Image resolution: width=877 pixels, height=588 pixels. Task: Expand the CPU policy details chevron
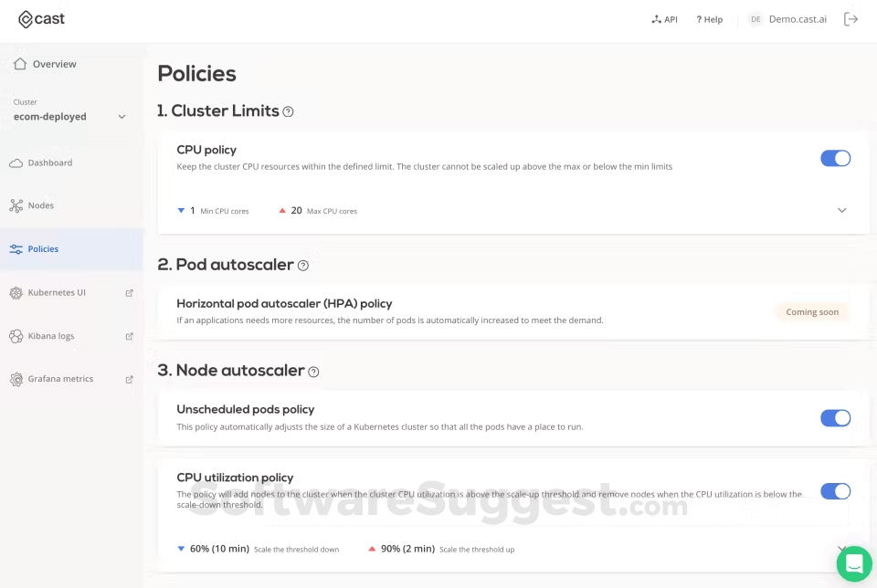(x=842, y=210)
